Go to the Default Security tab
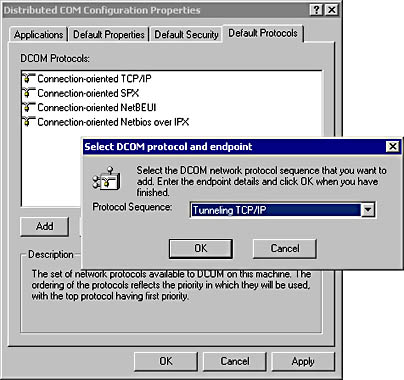 point(186,35)
